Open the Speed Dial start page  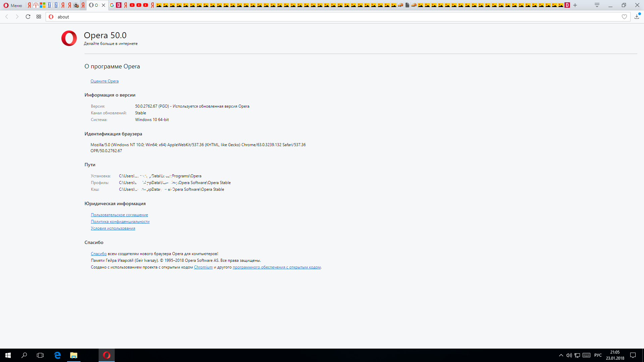click(x=39, y=17)
